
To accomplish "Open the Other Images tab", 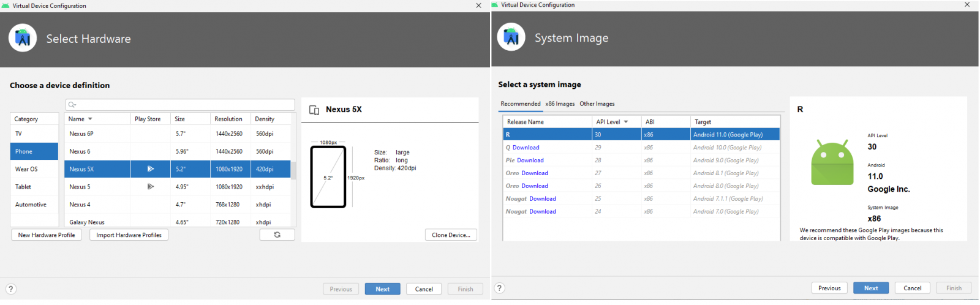I will click(597, 104).
